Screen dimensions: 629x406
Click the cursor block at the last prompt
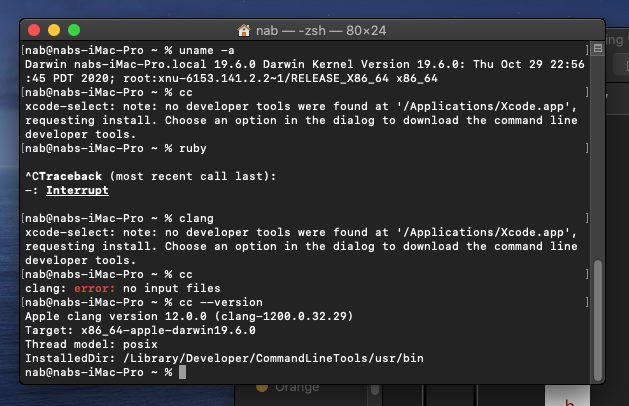click(x=181, y=372)
